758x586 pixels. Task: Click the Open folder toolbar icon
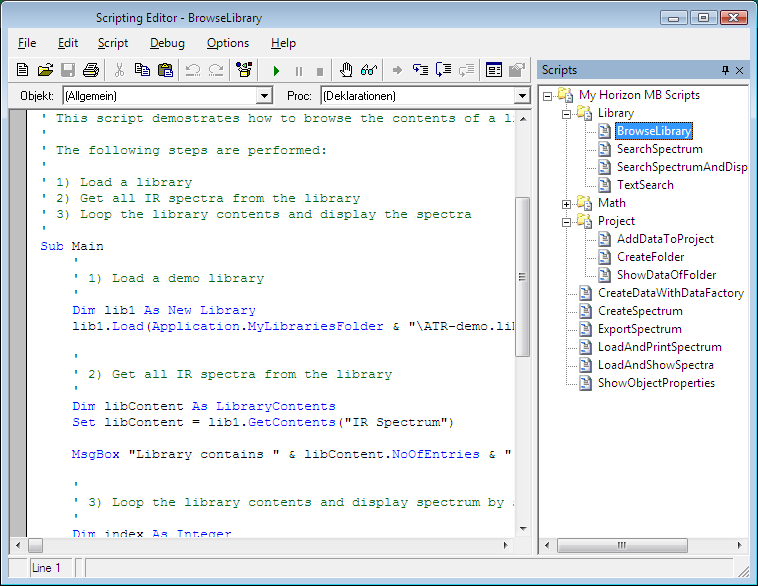coord(45,70)
